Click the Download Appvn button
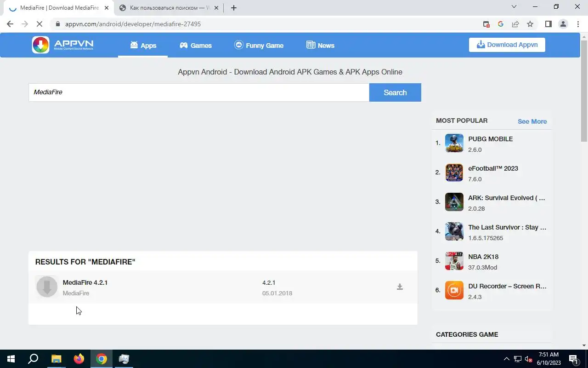 pyautogui.click(x=507, y=45)
